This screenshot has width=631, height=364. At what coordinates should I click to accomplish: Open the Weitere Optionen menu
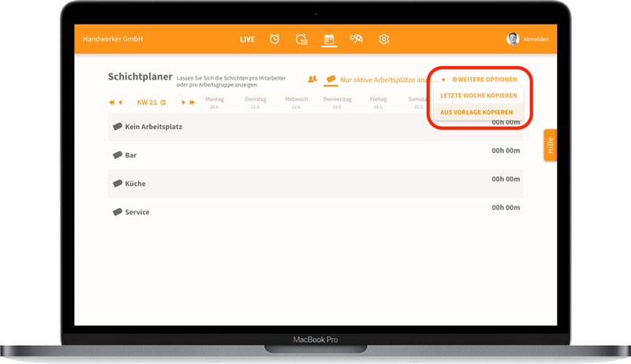point(484,80)
